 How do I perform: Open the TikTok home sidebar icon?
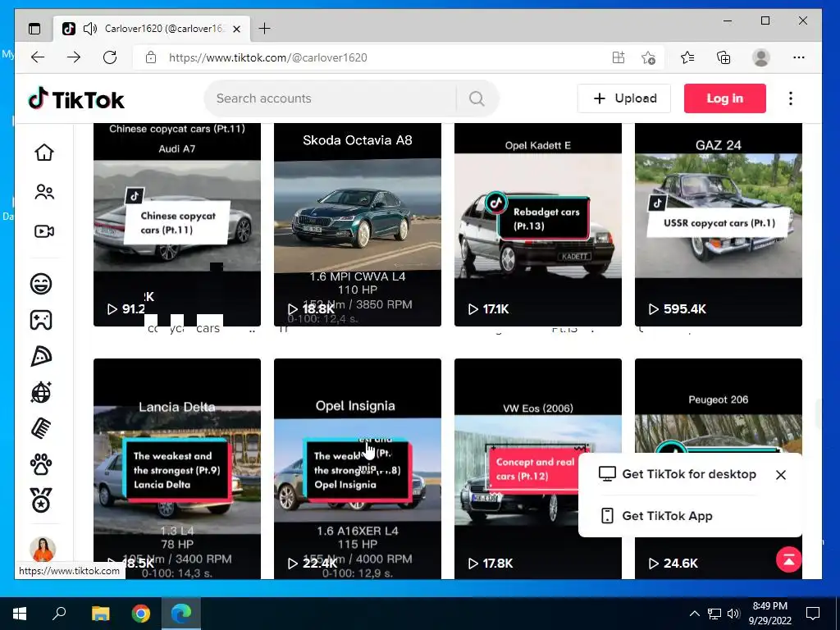tap(44, 153)
